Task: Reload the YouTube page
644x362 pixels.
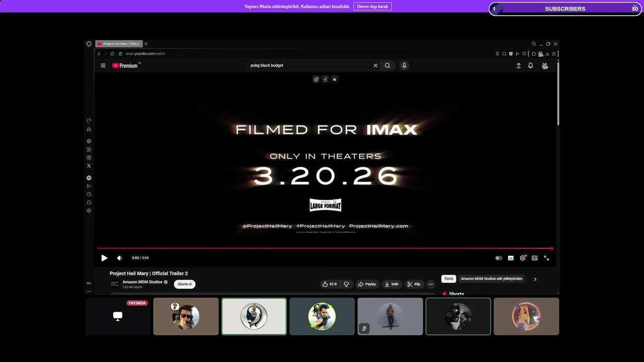Action: pos(112,54)
